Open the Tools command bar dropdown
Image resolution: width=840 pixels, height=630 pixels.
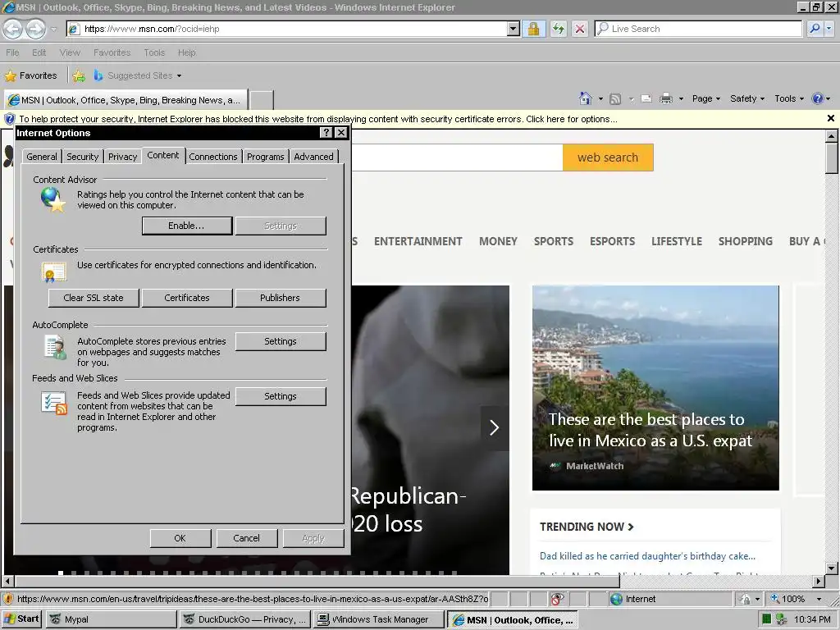click(x=789, y=98)
